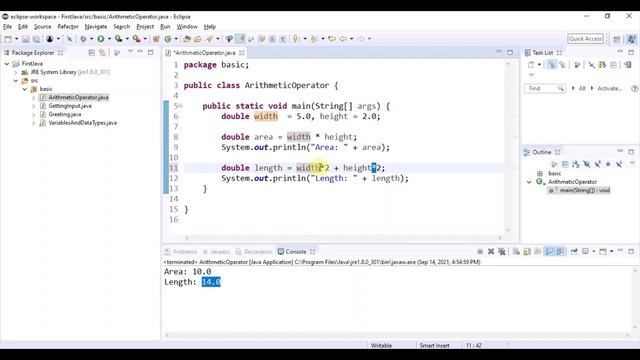Click Remove Launch X icon in Console
Image resolution: width=640 pixels, height=360 pixels.
491,251
